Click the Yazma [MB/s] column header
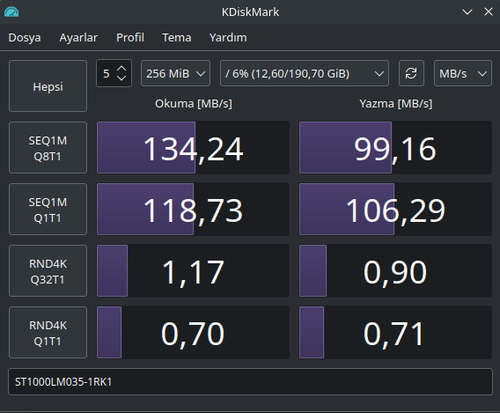Viewport: 500px width, 413px height. click(396, 104)
